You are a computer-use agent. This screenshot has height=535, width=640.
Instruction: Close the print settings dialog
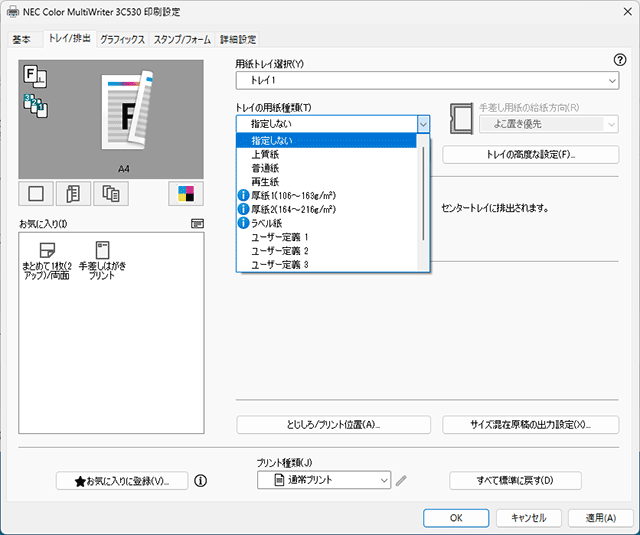[627, 12]
